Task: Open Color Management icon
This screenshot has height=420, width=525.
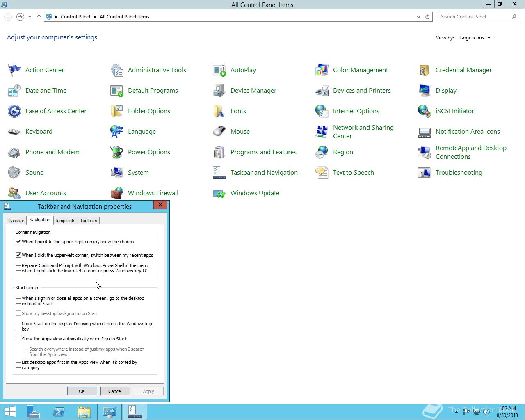Action: click(x=322, y=70)
